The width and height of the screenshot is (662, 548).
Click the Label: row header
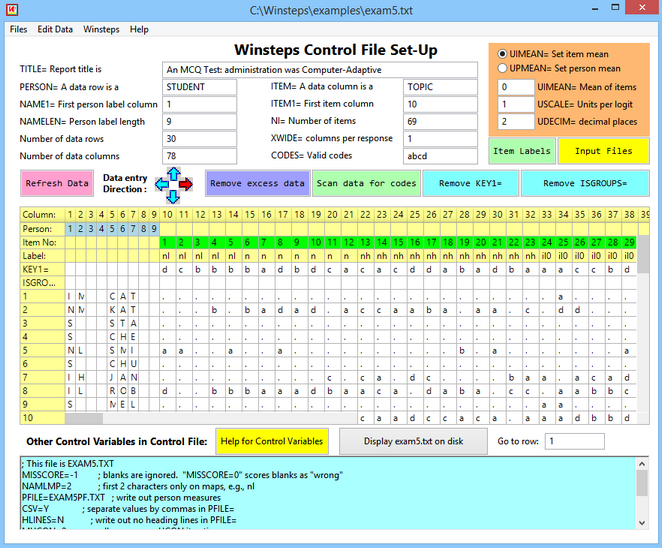point(43,256)
